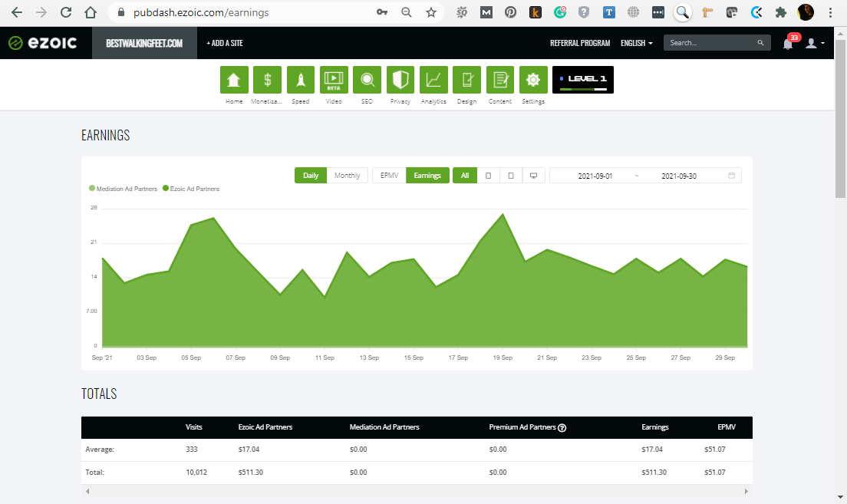Viewport: 847px width, 504px height.
Task: Expand the English language dropdown
Action: pyautogui.click(x=636, y=43)
